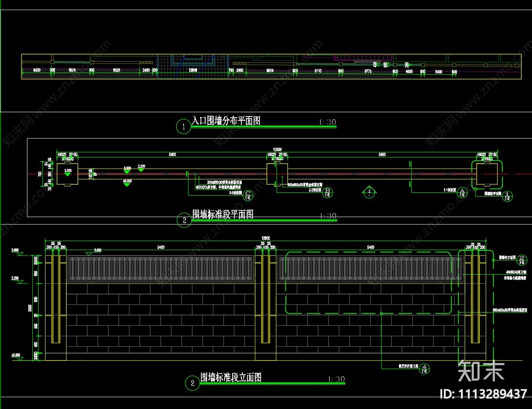Click callout bubble 1 next to 围墙柱平面图
The height and width of the screenshot is (409, 532).
(x=507, y=196)
